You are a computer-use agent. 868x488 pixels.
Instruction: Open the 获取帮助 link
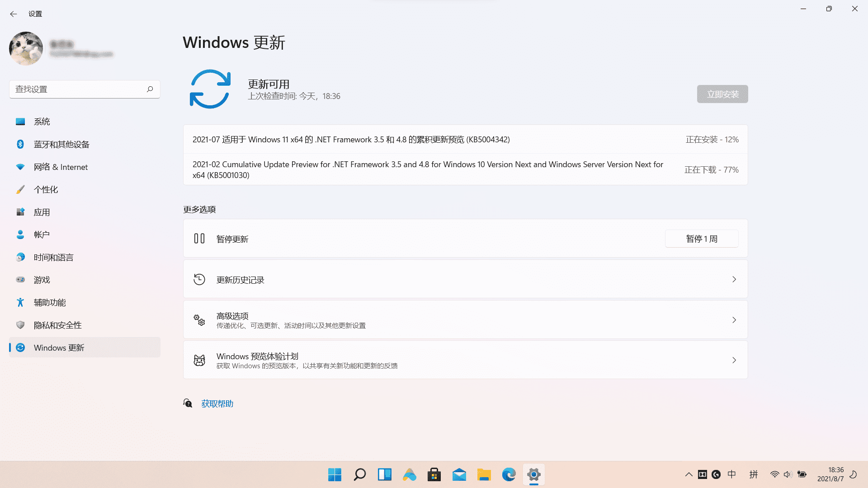click(217, 404)
